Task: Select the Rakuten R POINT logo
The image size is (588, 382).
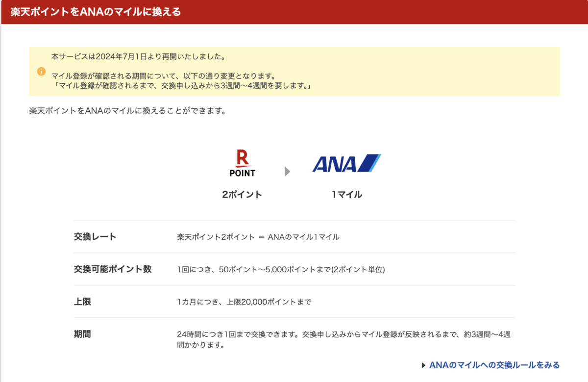Action: 242,162
